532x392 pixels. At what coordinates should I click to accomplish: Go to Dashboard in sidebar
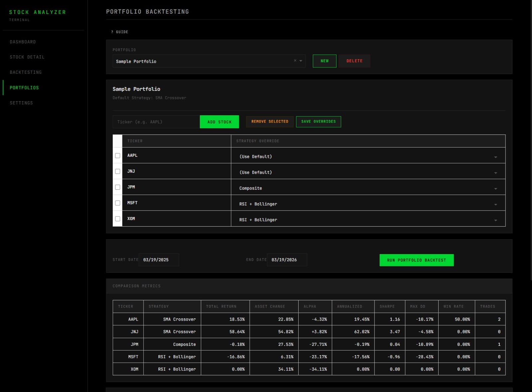click(x=23, y=42)
